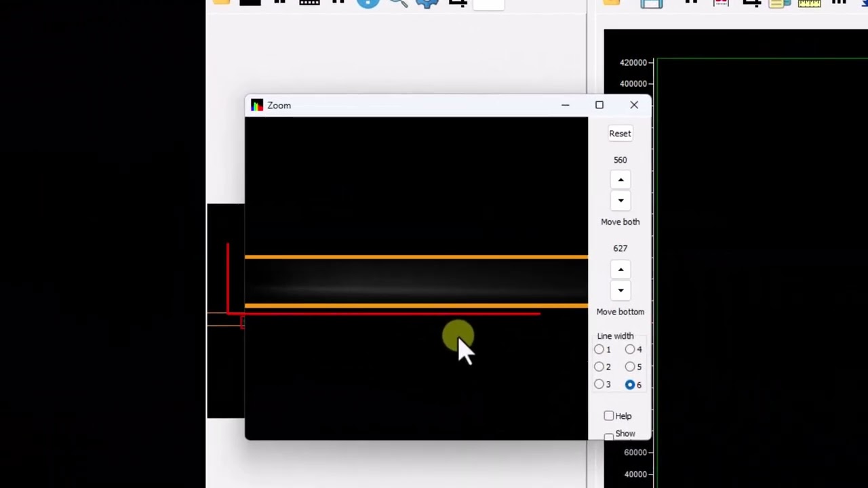Click the Zoom window app icon
This screenshot has height=488, width=868.
257,105
